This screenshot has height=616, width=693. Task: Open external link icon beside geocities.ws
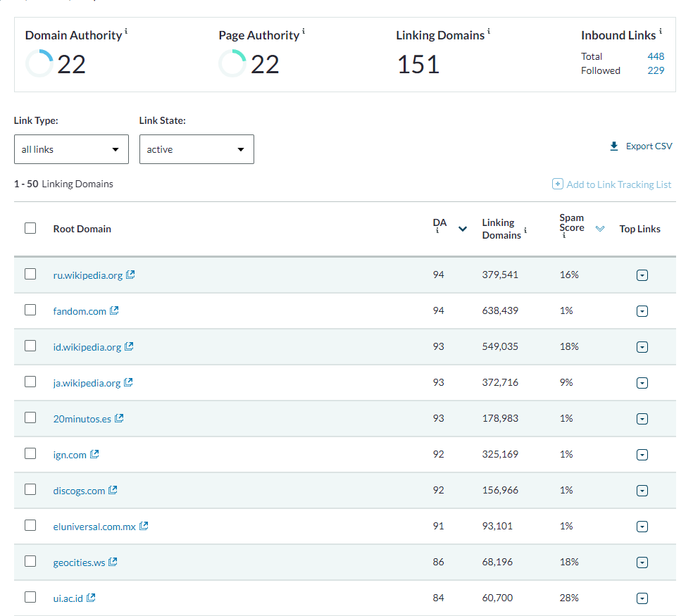(113, 562)
